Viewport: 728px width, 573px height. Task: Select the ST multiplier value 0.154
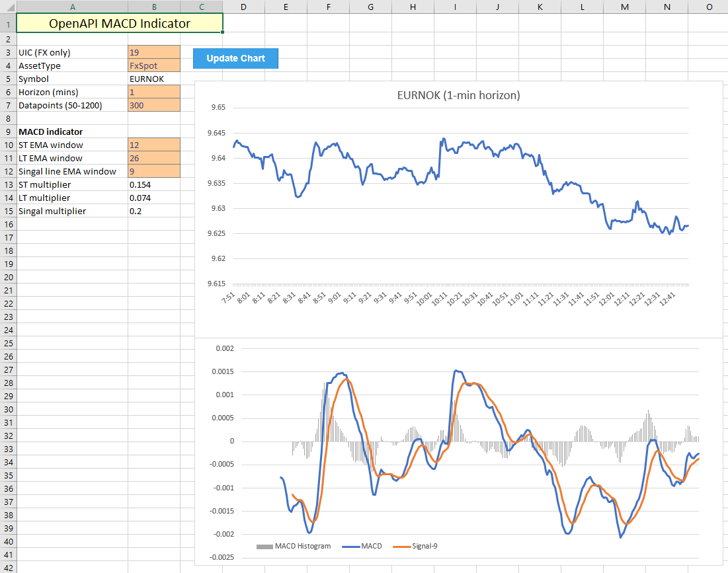click(x=153, y=184)
